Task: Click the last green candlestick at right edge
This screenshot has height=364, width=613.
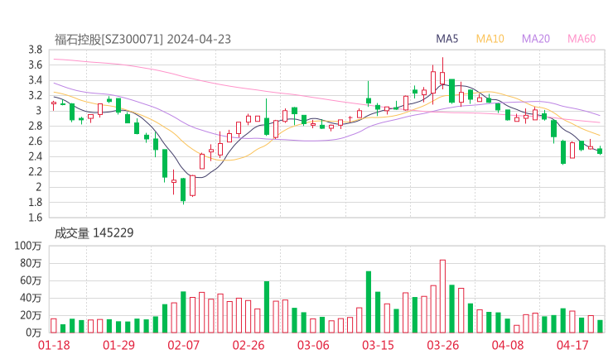Action: click(x=600, y=151)
